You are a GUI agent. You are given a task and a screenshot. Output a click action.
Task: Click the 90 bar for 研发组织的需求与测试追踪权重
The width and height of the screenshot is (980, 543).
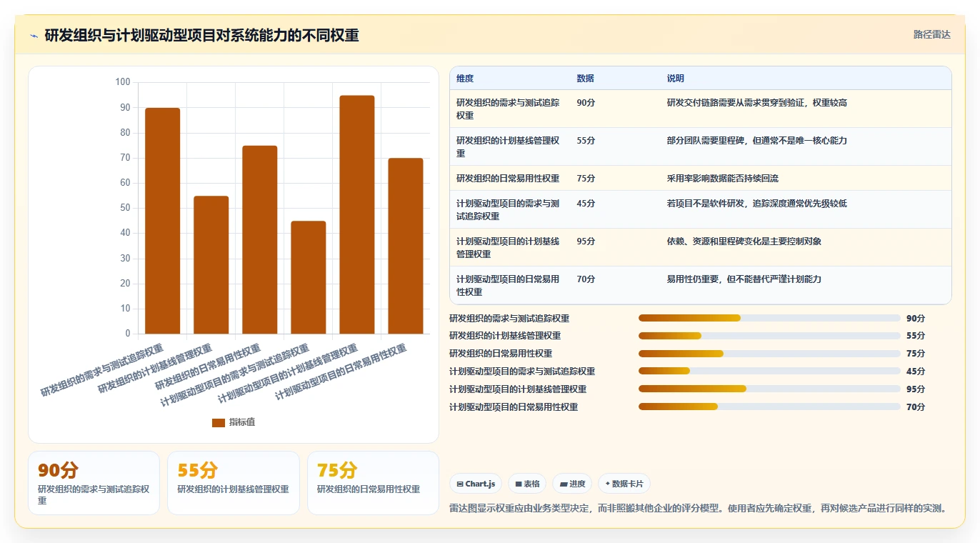(163, 221)
